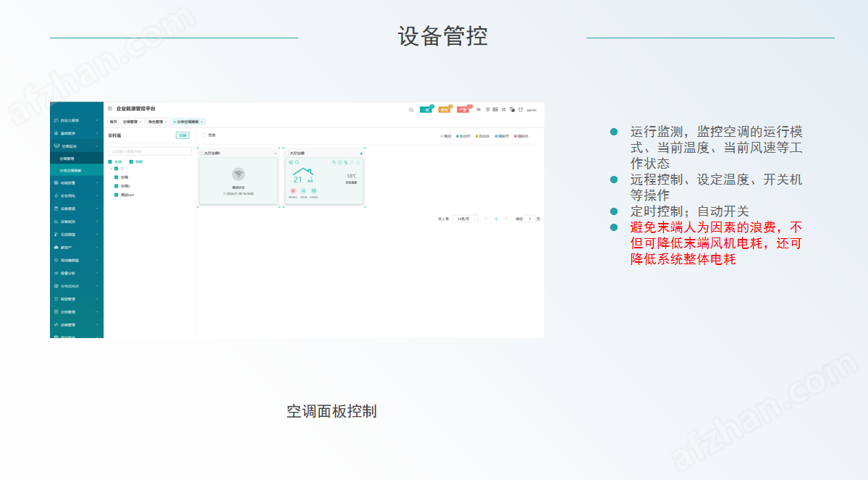Toggle the sidebar collapse icon beside 企业能源管控平台
The image size is (868, 480).
(109, 109)
